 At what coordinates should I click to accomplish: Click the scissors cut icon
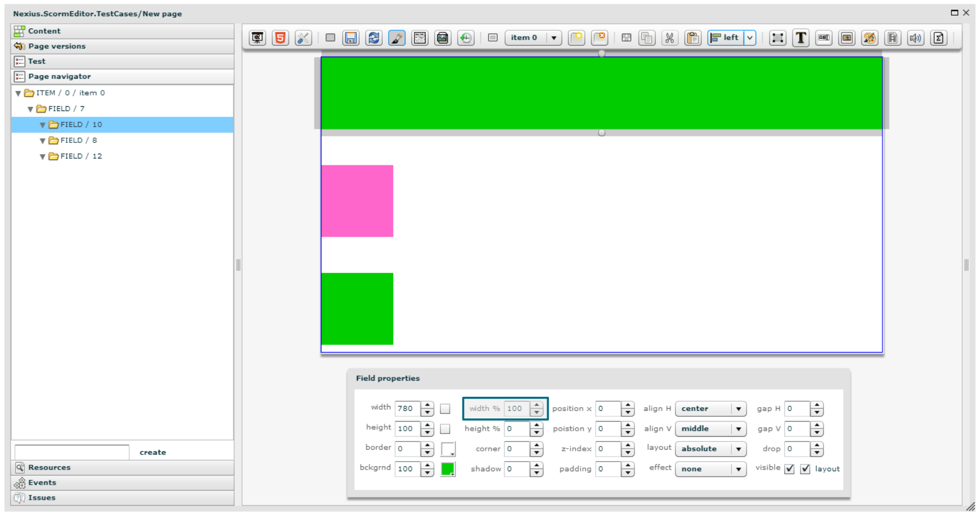[670, 38]
